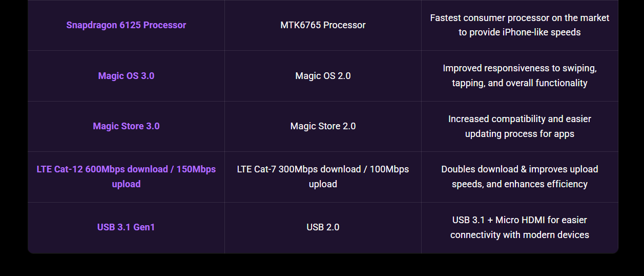This screenshot has height=276, width=644.
Task: Click the Fastest consumer processor description text
Action: pos(520,25)
